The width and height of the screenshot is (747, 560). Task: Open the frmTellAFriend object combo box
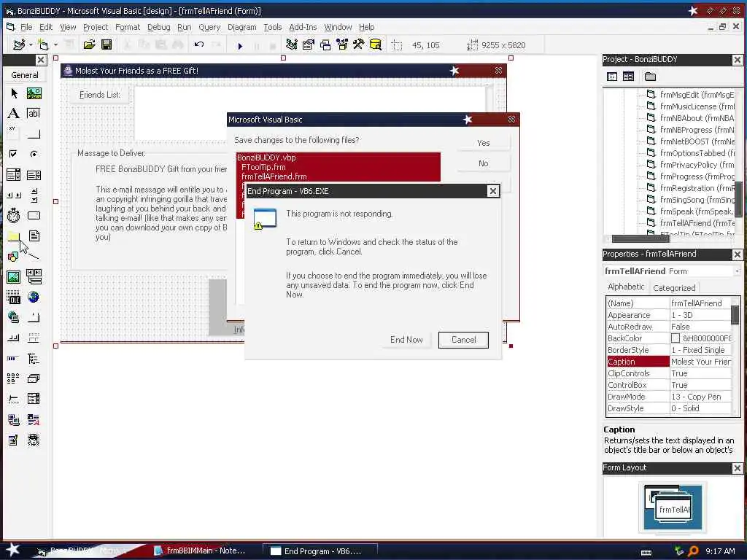pyautogui.click(x=671, y=271)
